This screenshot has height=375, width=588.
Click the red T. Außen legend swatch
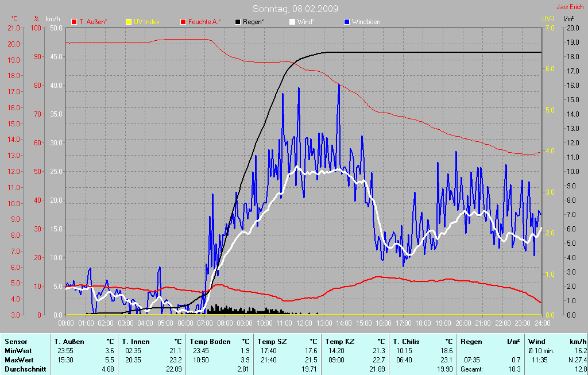tap(74, 22)
